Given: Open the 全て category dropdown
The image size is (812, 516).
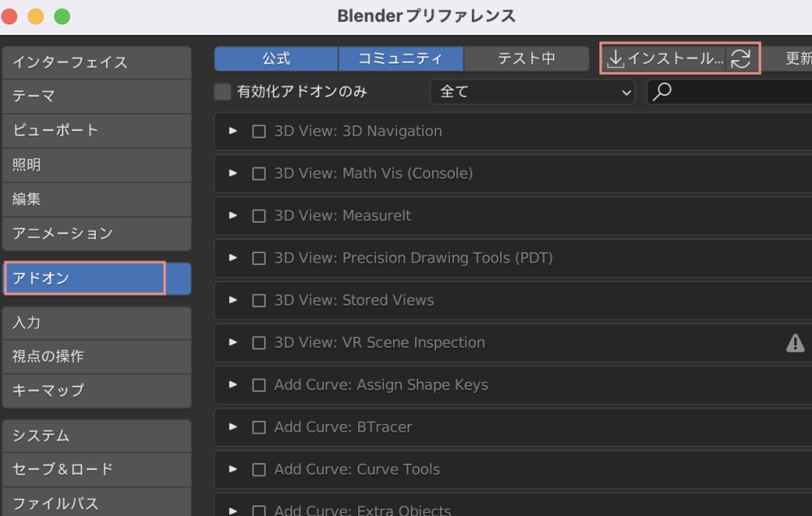Looking at the screenshot, I should (533, 92).
